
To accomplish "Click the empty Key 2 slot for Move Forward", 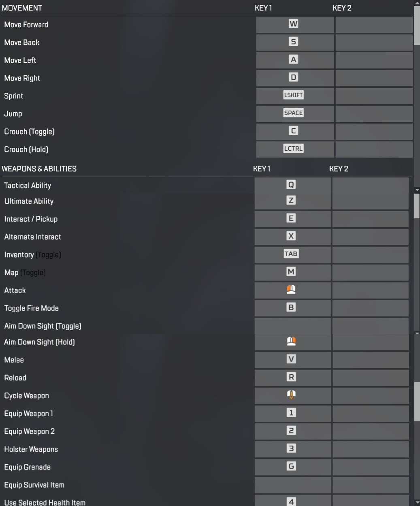I will [373, 24].
